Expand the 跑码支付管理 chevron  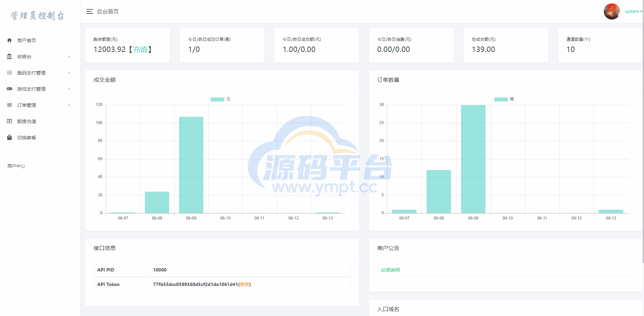click(69, 73)
